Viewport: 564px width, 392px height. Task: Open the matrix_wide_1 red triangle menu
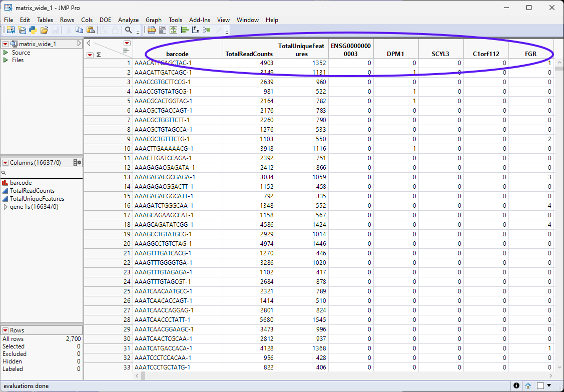point(6,44)
